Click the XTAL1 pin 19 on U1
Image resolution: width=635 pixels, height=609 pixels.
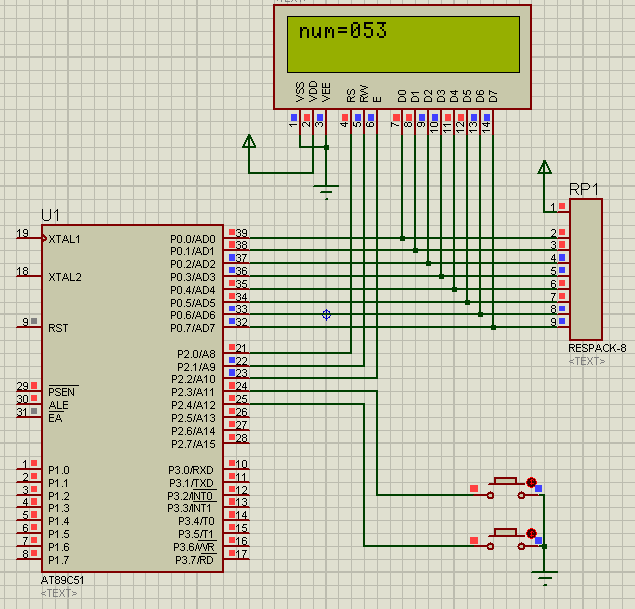[28, 239]
